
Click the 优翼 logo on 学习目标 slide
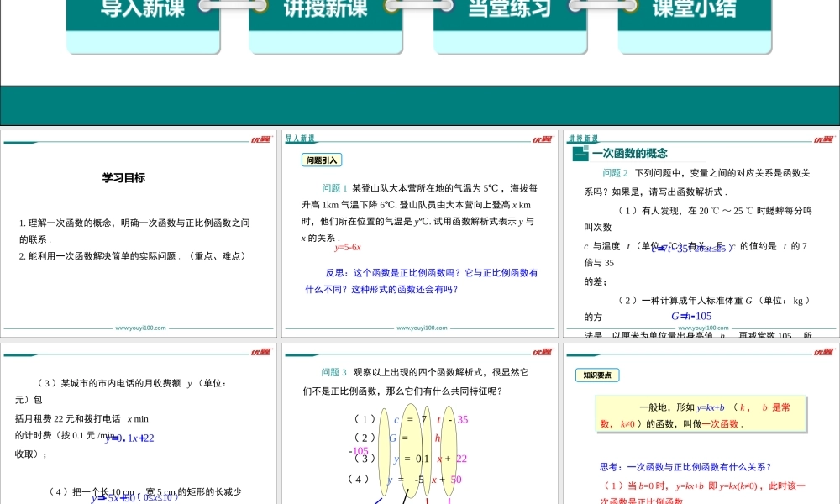click(x=260, y=140)
